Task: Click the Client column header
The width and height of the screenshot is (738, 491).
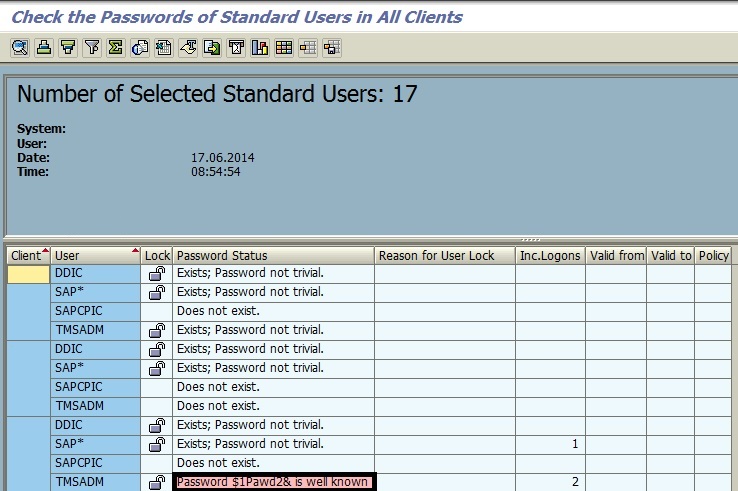Action: pyautogui.click(x=29, y=256)
